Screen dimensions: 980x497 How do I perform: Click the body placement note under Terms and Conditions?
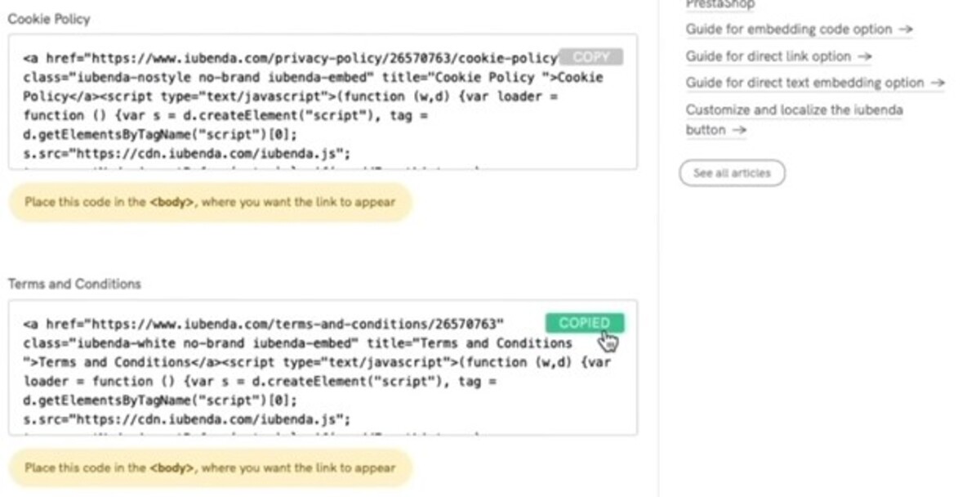click(x=210, y=468)
